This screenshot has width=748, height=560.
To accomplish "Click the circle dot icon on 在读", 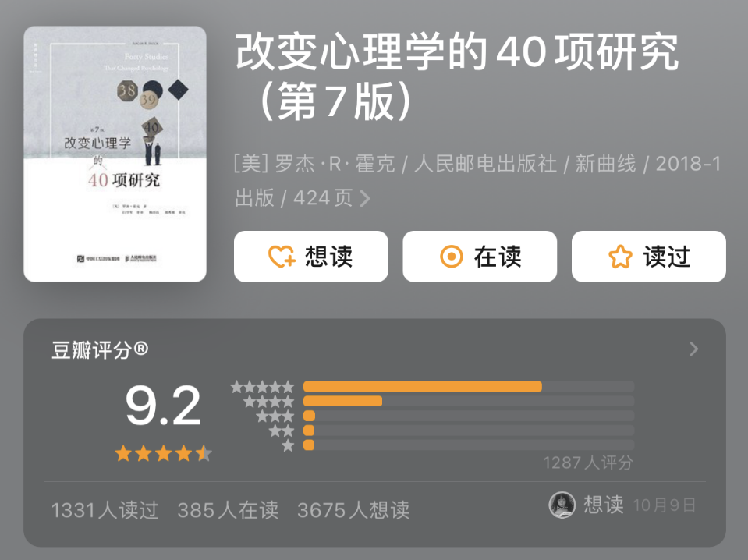I will tap(452, 257).
